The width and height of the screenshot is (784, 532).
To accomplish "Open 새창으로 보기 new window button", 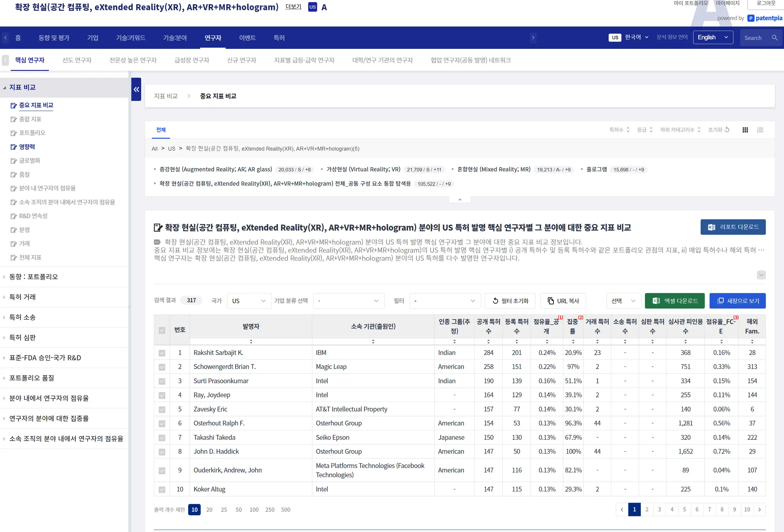I will click(x=737, y=301).
